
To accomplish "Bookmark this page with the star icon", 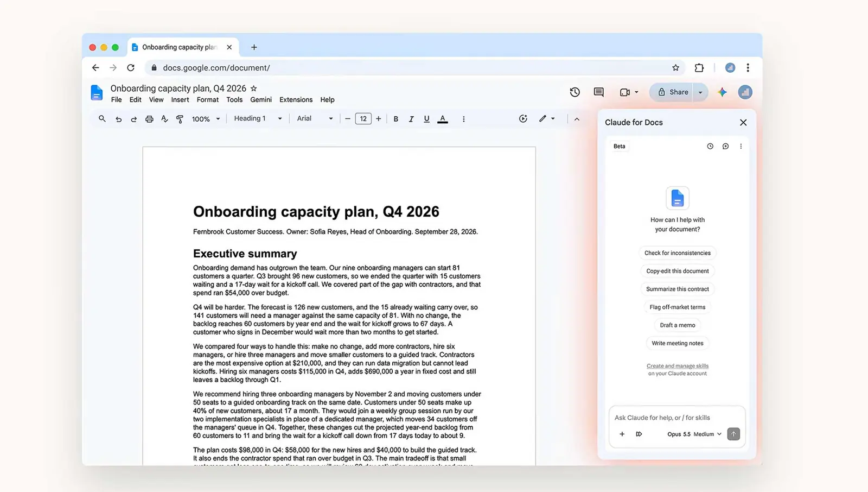I will [x=675, y=68].
